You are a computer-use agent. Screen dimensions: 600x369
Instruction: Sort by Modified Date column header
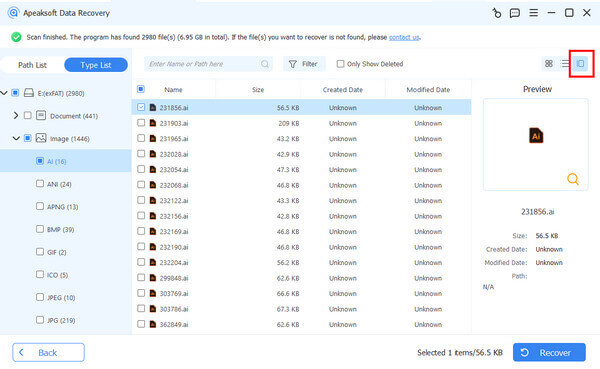pos(428,90)
